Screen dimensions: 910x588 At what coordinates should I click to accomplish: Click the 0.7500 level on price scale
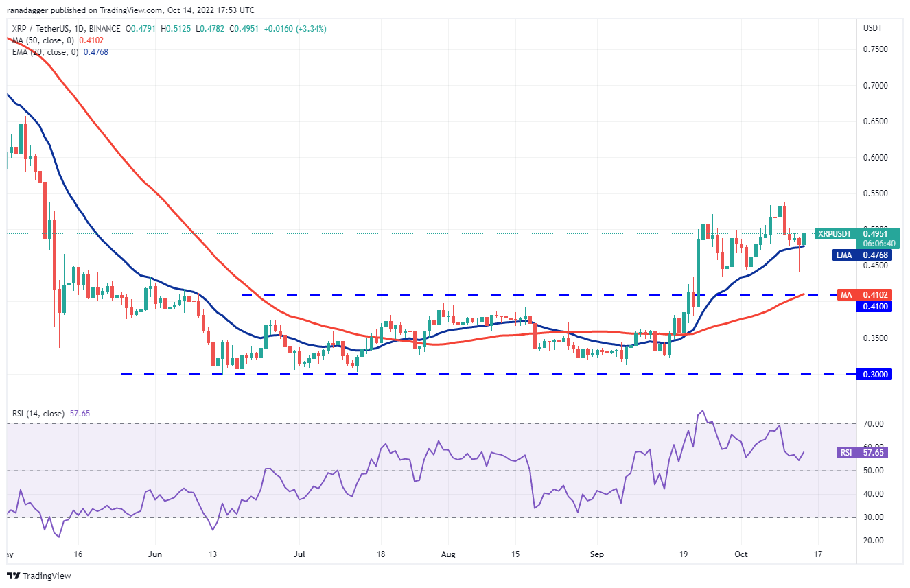click(x=874, y=49)
